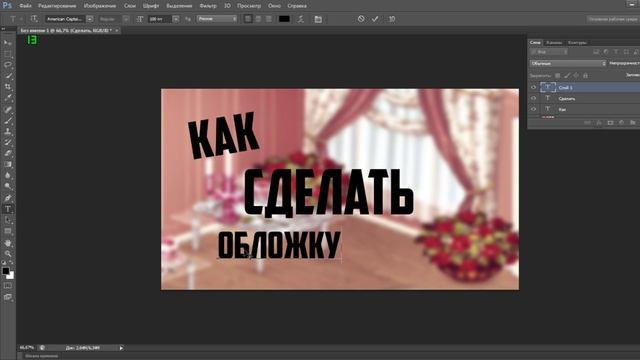Center align text
The height and width of the screenshot is (360, 640).
[258, 19]
